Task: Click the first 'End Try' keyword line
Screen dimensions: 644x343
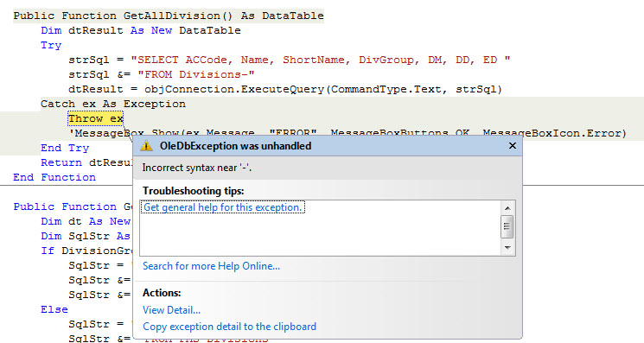Action: [65, 148]
